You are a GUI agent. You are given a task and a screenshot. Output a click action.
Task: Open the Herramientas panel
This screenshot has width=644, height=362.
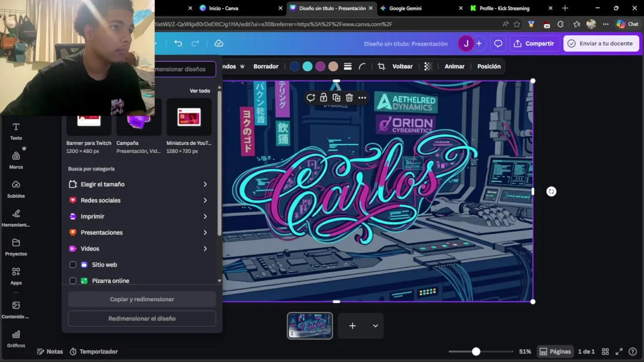[x=16, y=218]
